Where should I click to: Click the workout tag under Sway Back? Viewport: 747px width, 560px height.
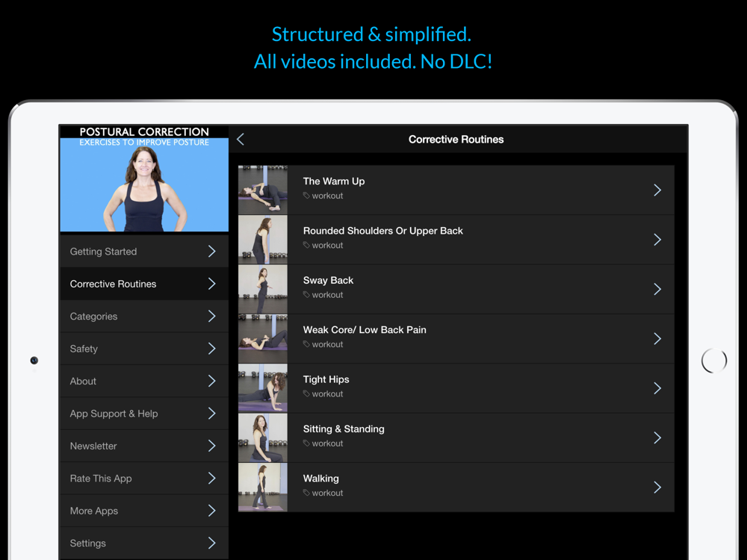coord(323,295)
